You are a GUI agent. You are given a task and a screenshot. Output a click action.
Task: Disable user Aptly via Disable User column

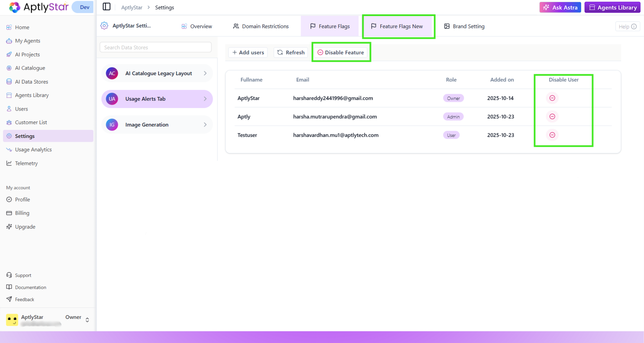click(552, 116)
